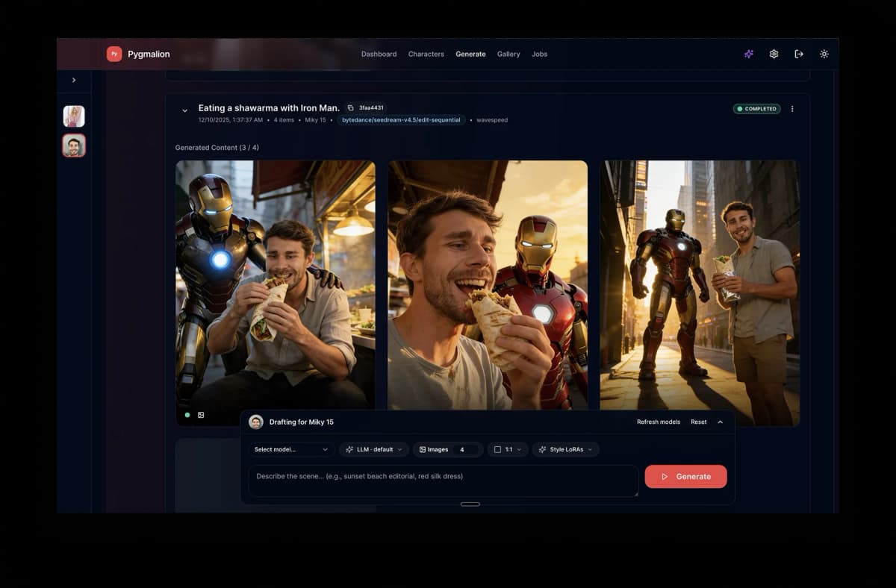896x588 pixels.
Task: Expand the left sidebar with arrow
Action: coord(74,80)
